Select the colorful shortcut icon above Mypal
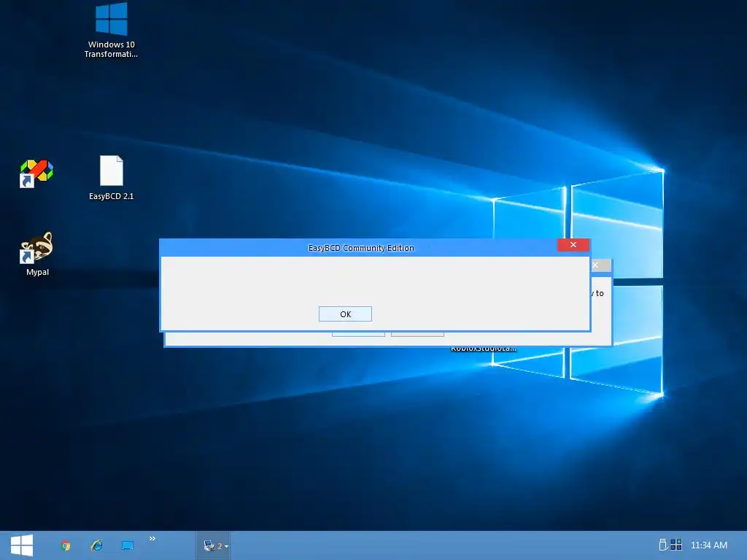 36,173
